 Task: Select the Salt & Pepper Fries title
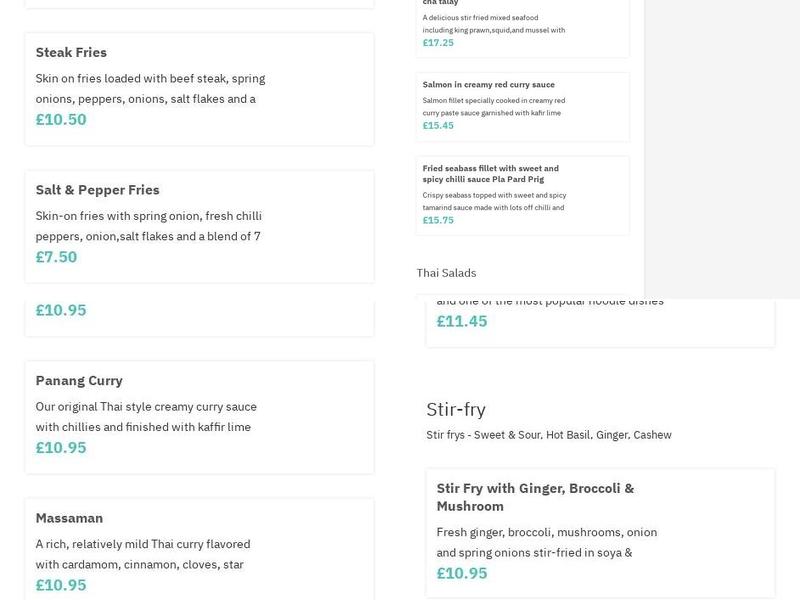pos(97,190)
